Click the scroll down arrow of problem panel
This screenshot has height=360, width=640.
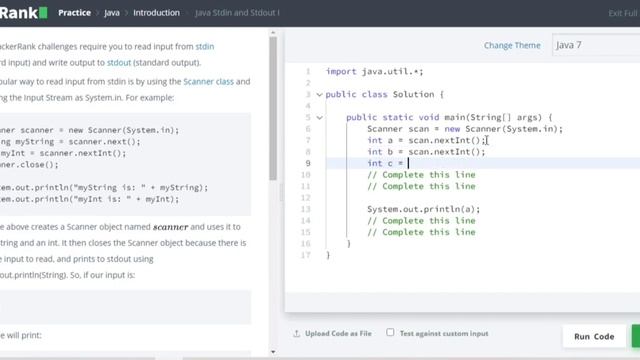[x=273, y=352]
